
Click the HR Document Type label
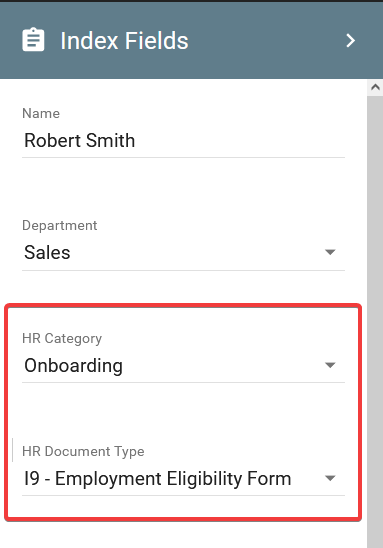click(x=83, y=451)
